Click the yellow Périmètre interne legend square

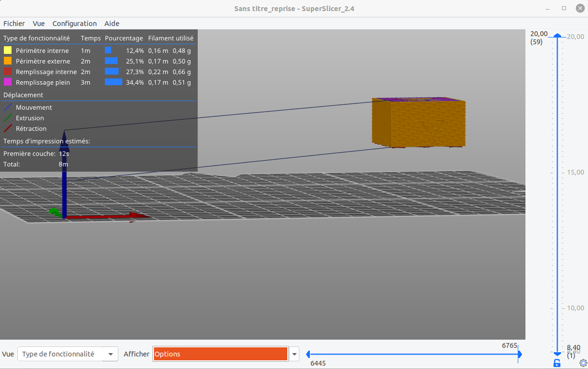[x=8, y=51]
